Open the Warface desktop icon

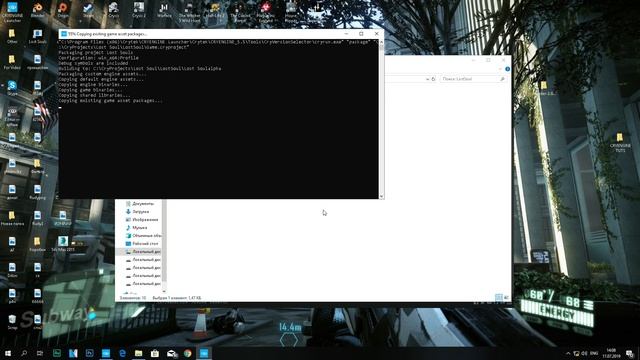coord(164,10)
